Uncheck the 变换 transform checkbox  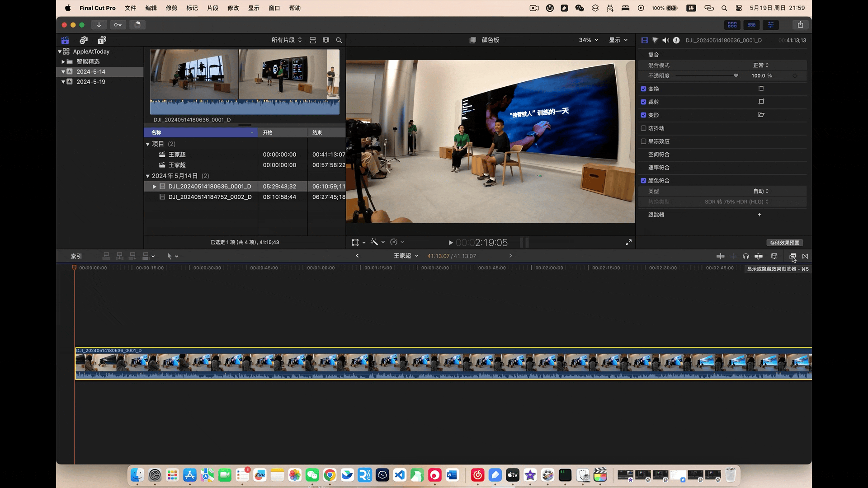(643, 89)
